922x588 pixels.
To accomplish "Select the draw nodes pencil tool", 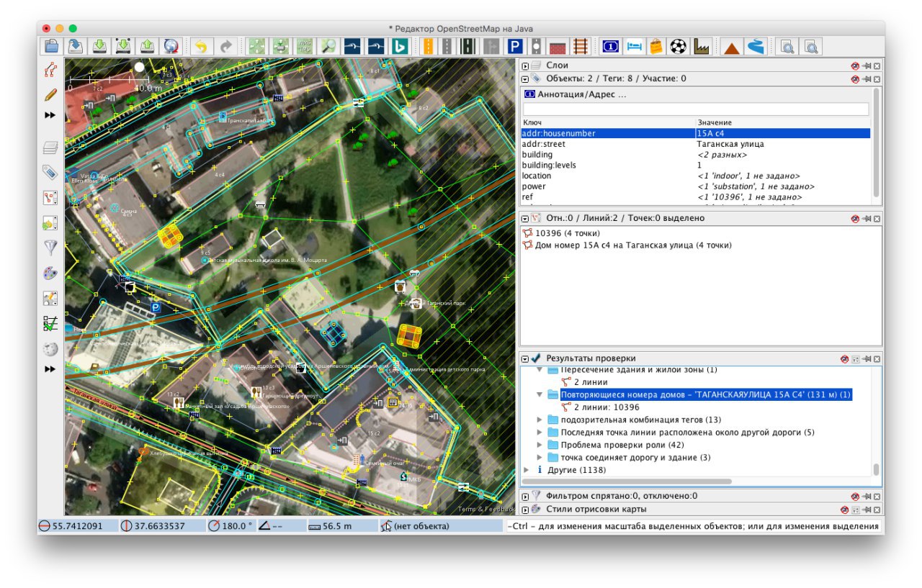I will click(x=50, y=94).
